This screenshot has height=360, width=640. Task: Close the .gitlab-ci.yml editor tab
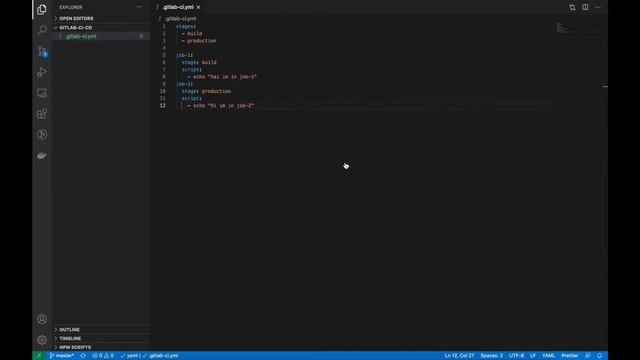tap(198, 7)
